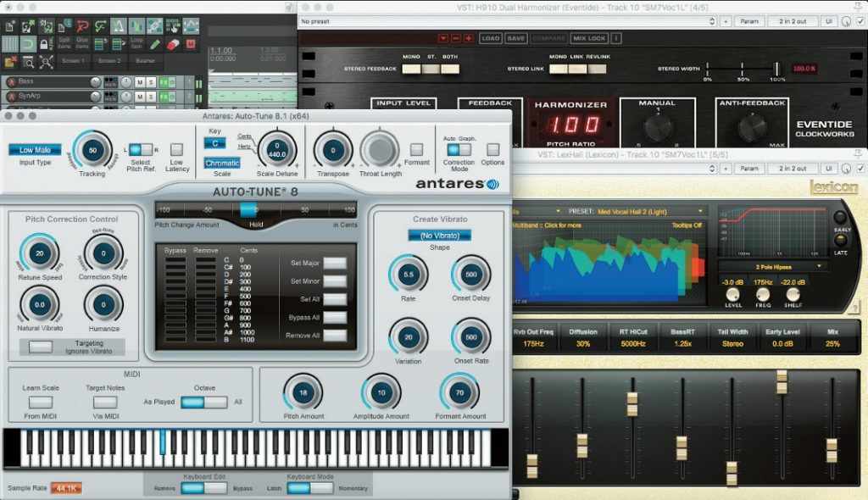The image size is (868, 500).
Task: Open H910 'No preset' dropdown
Action: [508, 21]
